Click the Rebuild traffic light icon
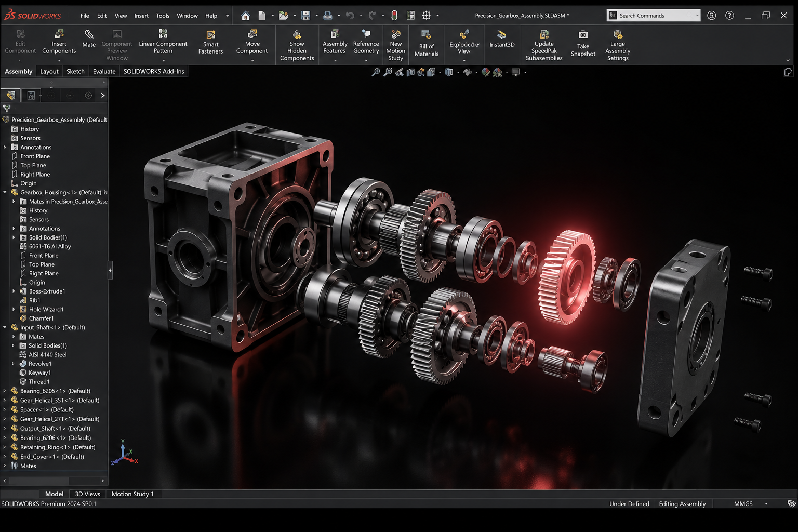 coord(394,16)
